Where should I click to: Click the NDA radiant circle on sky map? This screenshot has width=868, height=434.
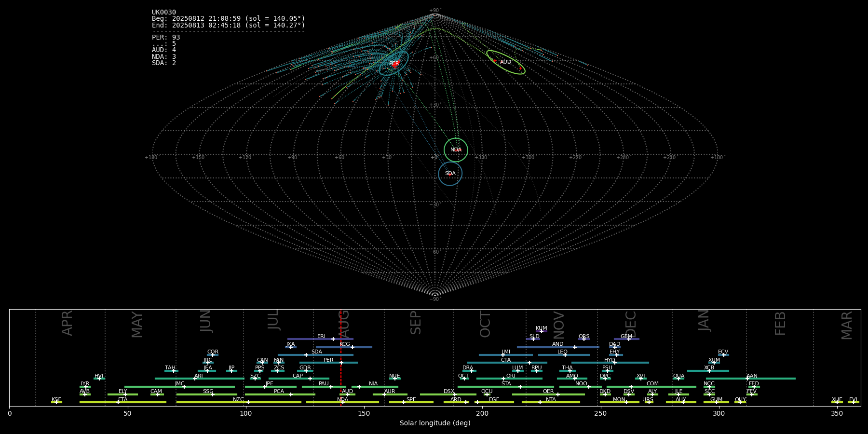(456, 150)
